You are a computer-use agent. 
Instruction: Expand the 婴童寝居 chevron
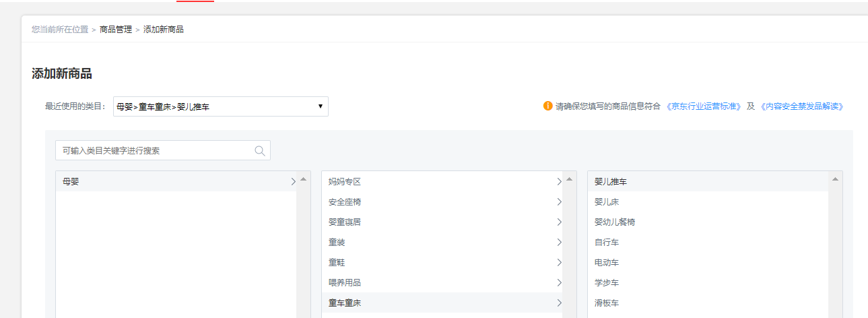[559, 222]
